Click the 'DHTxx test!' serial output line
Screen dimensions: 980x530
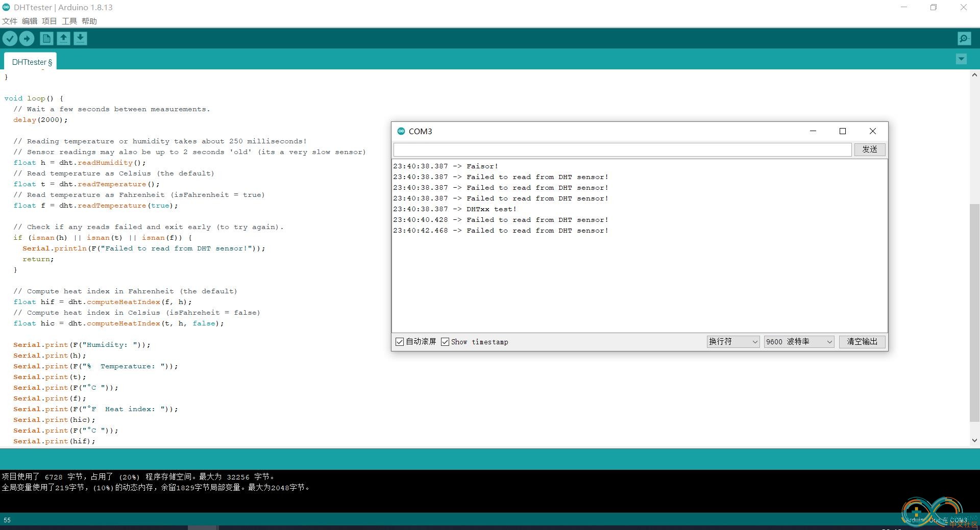(x=455, y=209)
